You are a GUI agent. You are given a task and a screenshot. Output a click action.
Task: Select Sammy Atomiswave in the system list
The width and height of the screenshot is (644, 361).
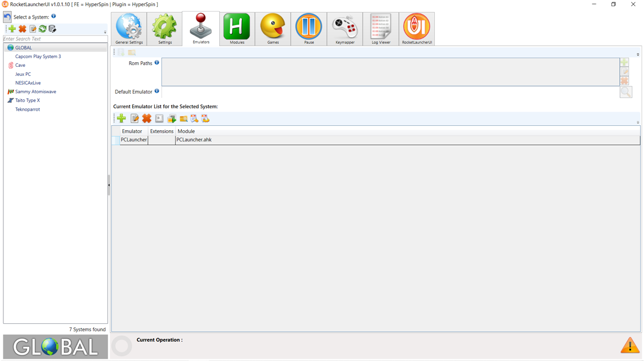pos(35,92)
